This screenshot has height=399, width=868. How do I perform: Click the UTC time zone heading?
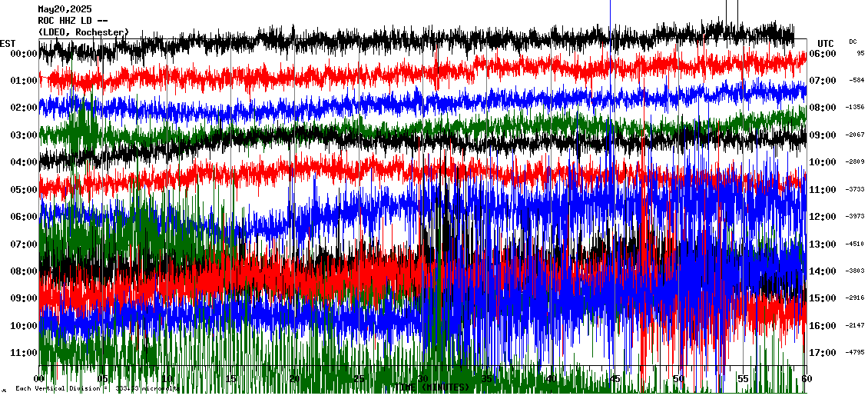826,43
